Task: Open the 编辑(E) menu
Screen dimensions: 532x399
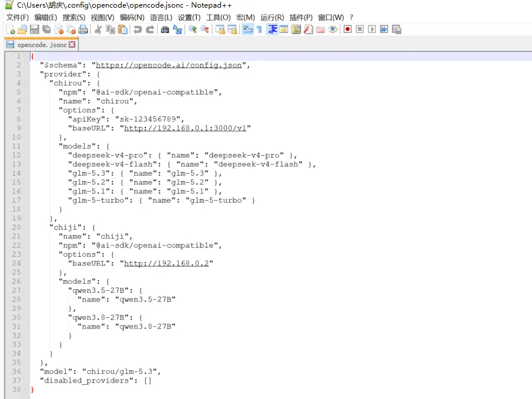Action: click(45, 17)
